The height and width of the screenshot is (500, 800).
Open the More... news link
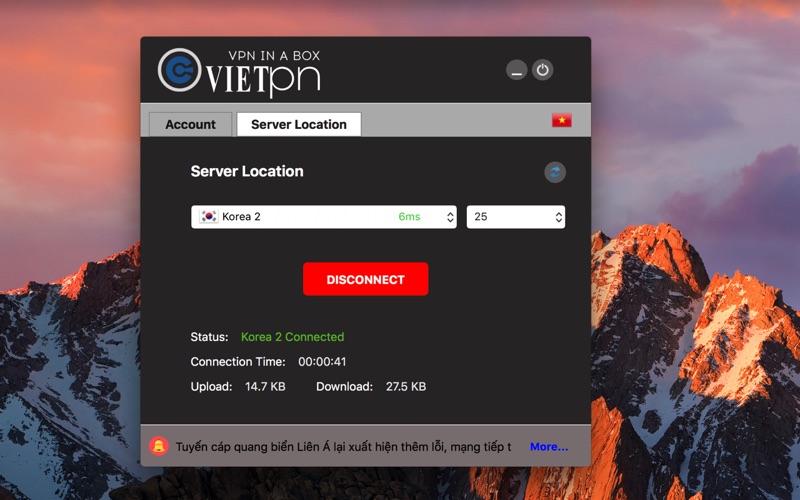[548, 447]
